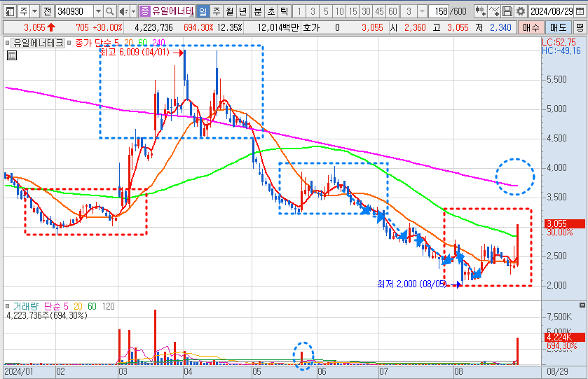
Task: Click the grid table icon on the chart
Action: click(x=12, y=56)
